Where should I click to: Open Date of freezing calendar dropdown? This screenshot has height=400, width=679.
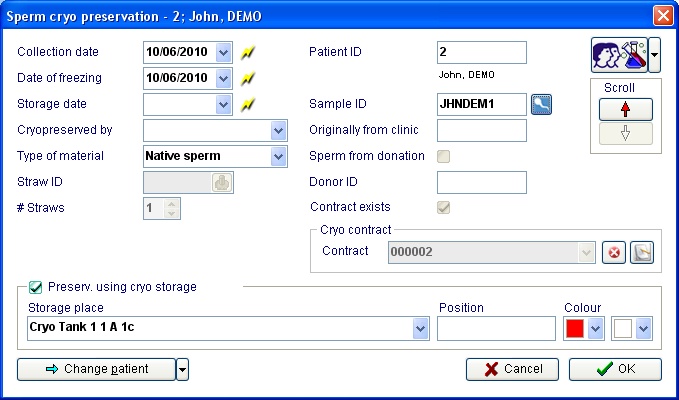click(x=223, y=78)
